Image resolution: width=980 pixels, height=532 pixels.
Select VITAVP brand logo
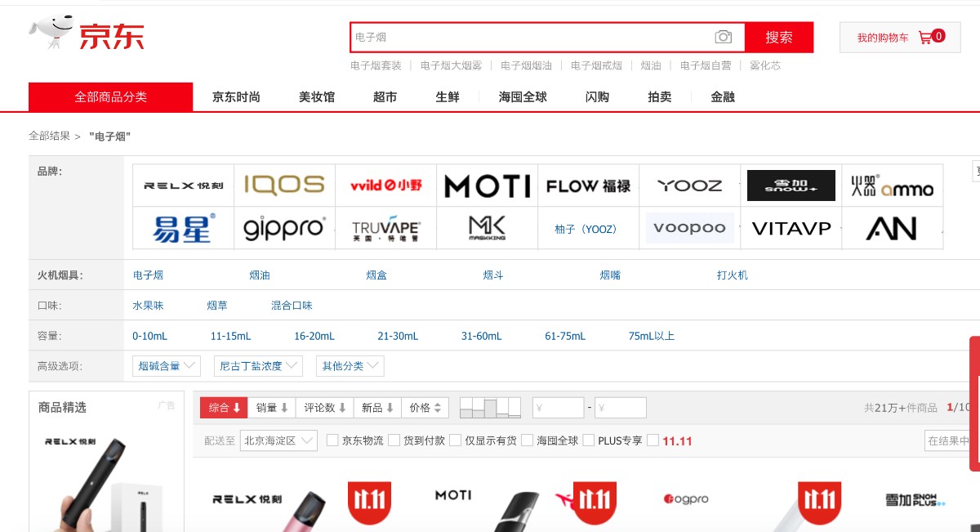click(x=791, y=228)
